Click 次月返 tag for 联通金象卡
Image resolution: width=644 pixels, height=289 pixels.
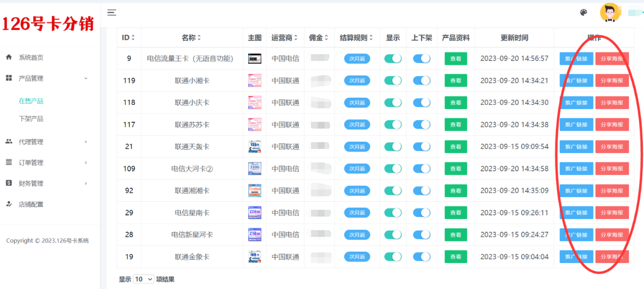tap(357, 257)
